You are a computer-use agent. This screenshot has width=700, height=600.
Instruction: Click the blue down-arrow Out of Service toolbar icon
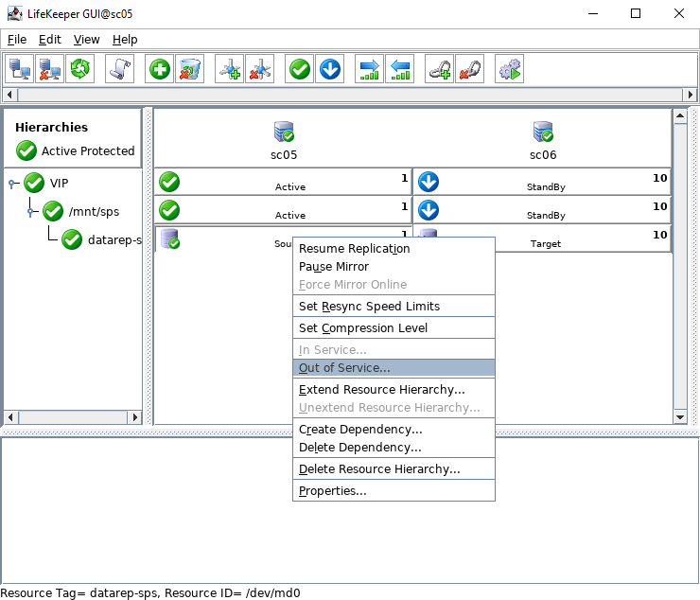click(330, 69)
